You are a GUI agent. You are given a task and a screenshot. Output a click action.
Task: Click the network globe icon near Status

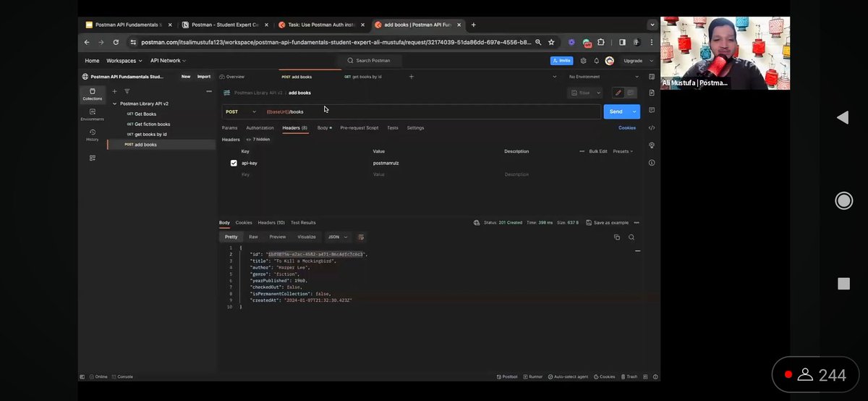(477, 223)
